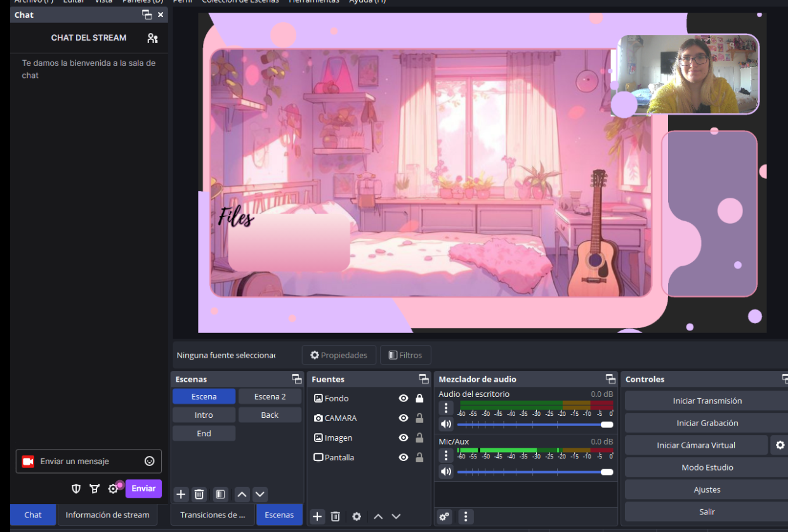The height and width of the screenshot is (532, 788).
Task: Open Filtros for the source
Action: (405, 355)
